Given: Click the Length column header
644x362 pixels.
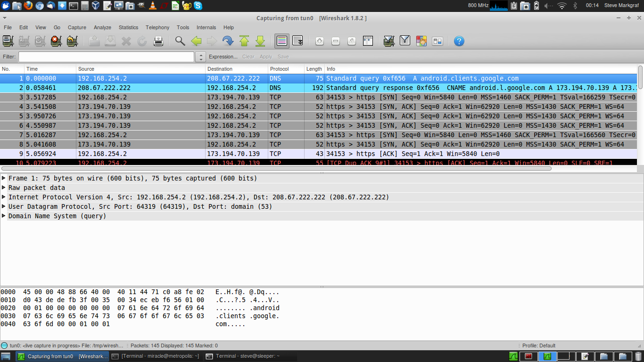Looking at the screenshot, I should tap(314, 69).
